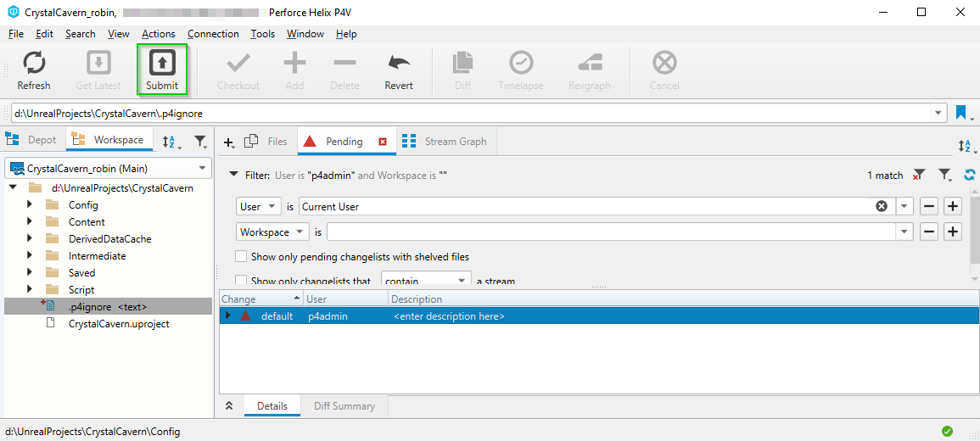Click the plus icon before Files tab
980x441 pixels.
[x=229, y=142]
